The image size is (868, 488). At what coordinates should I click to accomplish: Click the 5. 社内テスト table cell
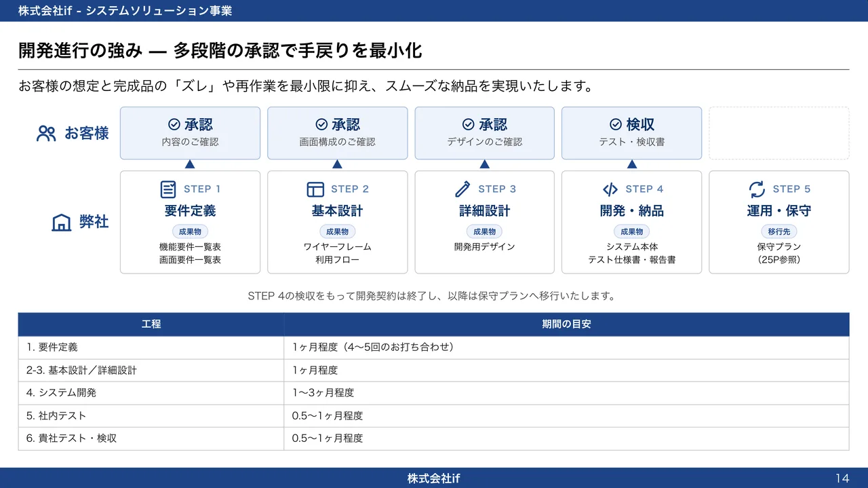point(151,416)
